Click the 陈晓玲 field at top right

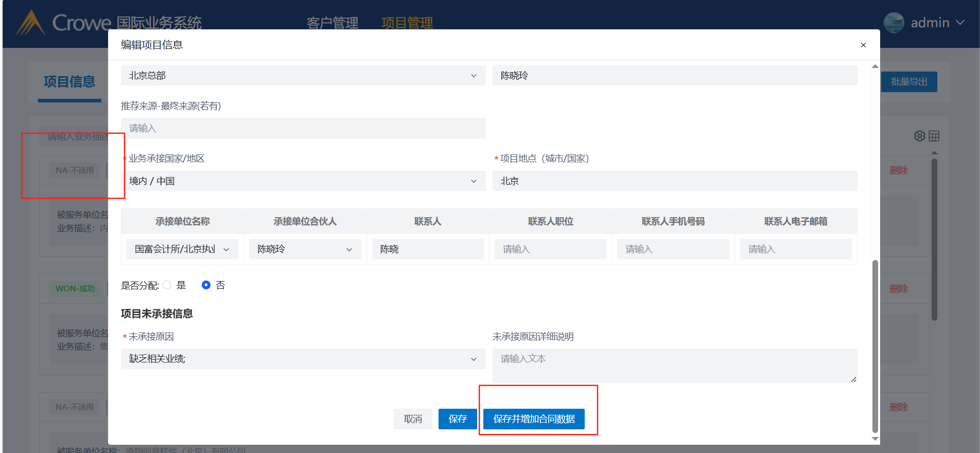pyautogui.click(x=675, y=76)
